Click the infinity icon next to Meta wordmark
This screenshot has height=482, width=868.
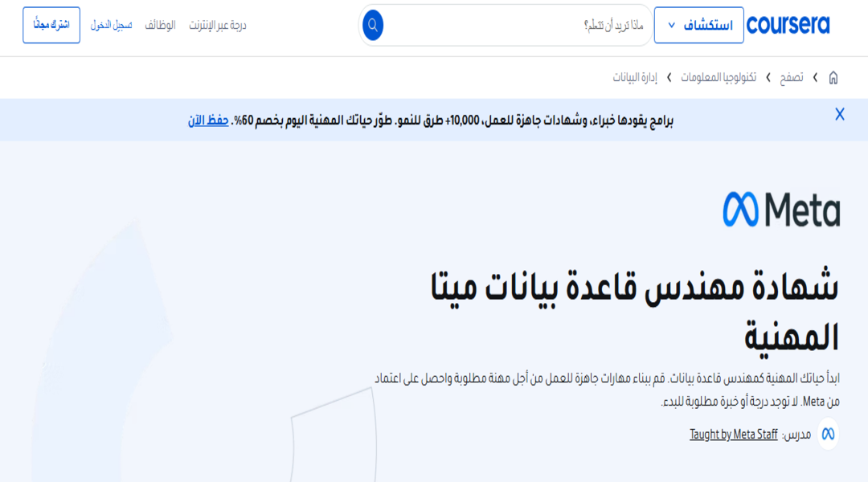pyautogui.click(x=739, y=208)
